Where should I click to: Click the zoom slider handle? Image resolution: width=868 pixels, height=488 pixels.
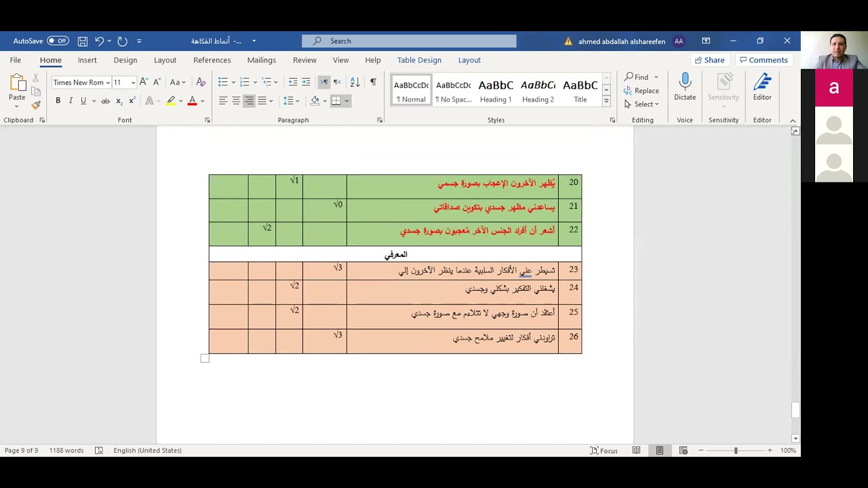(736, 450)
